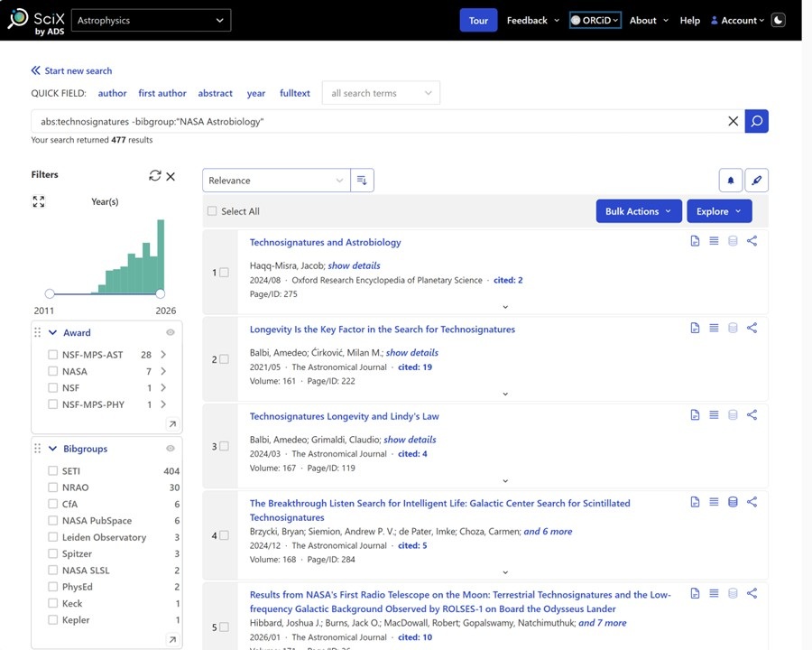Share the Longevity Is the Key Factor result
812x650 pixels.
(752, 328)
